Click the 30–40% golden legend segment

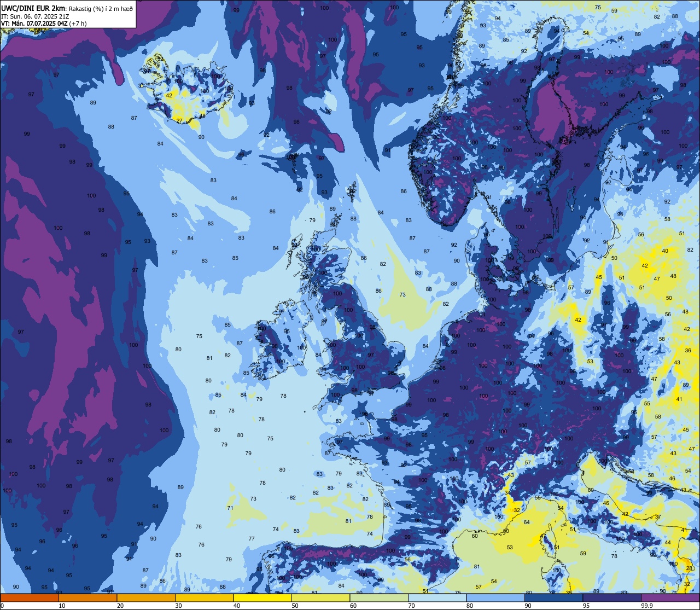pos(204,597)
